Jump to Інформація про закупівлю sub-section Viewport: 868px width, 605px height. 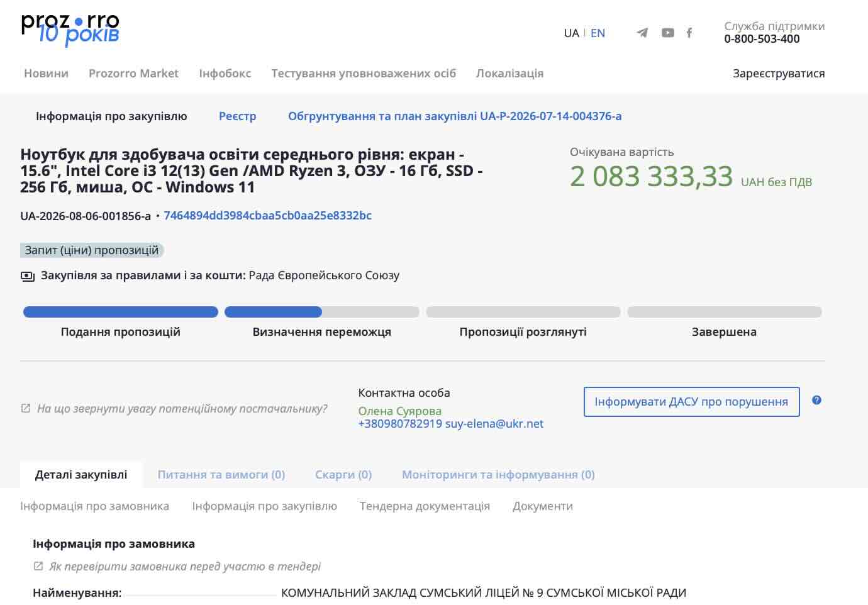pos(265,506)
